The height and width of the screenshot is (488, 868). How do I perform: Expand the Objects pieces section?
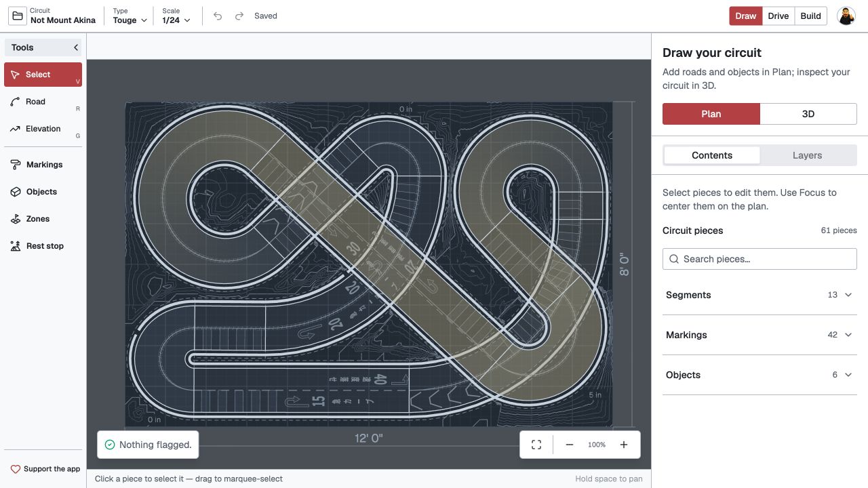point(759,375)
